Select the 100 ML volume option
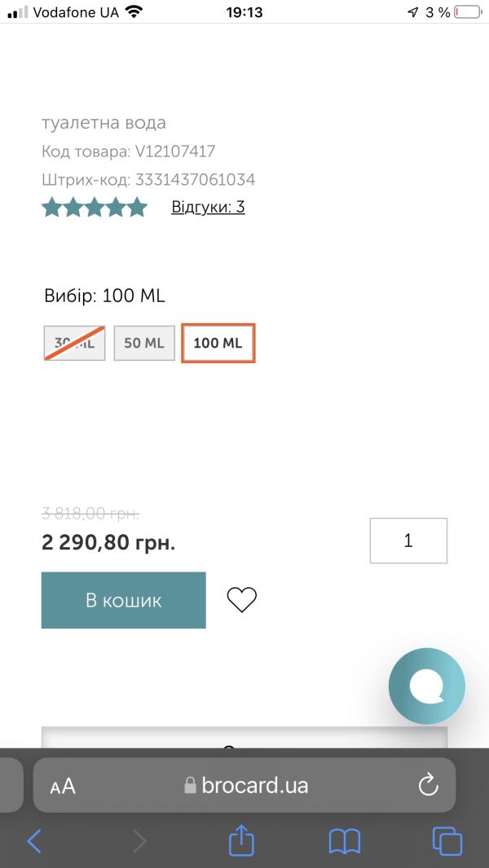This screenshot has height=868, width=489. [218, 343]
